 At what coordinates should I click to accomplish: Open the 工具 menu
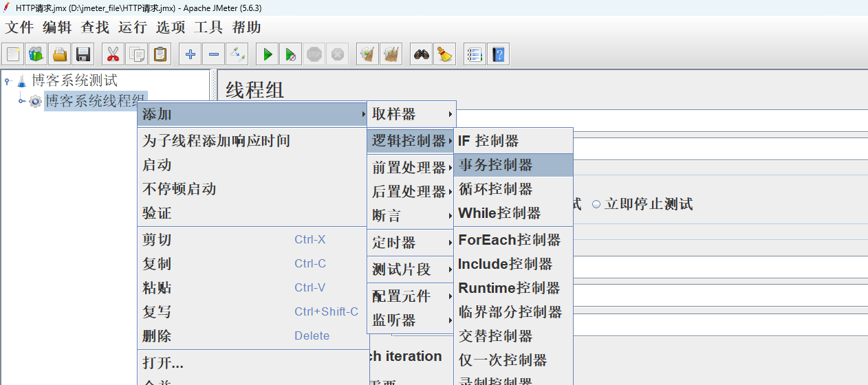(208, 27)
